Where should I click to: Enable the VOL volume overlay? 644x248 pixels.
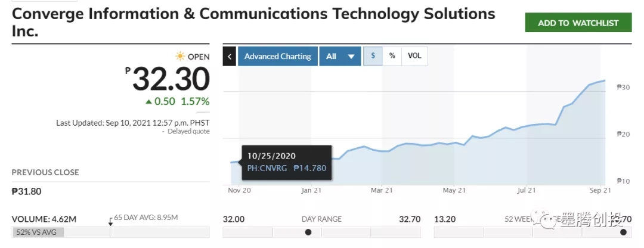[x=414, y=56]
